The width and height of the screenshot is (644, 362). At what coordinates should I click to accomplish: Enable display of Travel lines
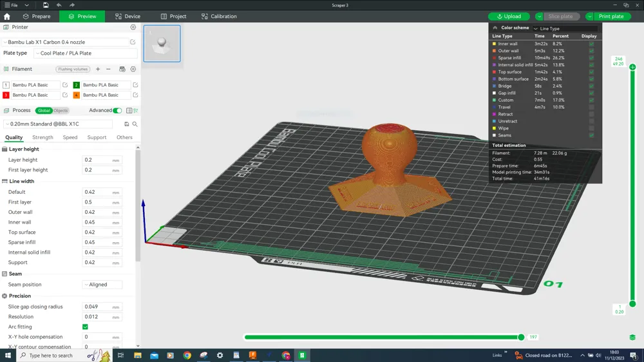591,108
